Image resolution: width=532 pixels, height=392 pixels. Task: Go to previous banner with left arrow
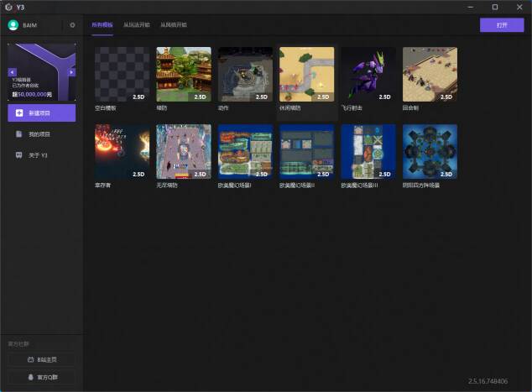point(12,72)
